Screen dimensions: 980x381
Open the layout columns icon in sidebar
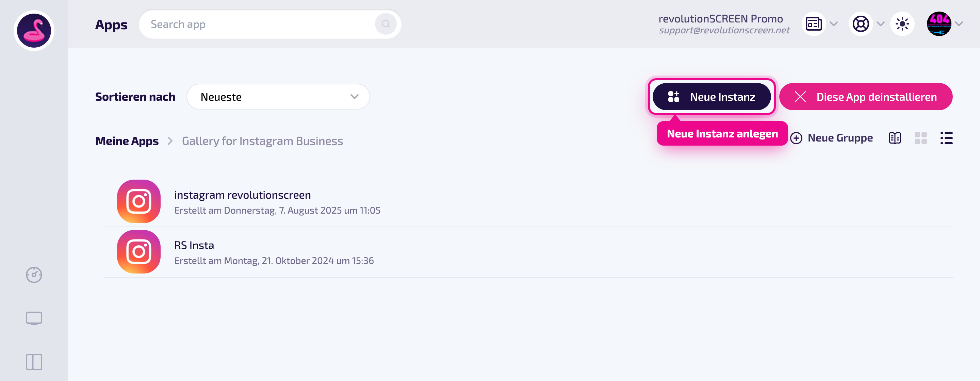34,362
